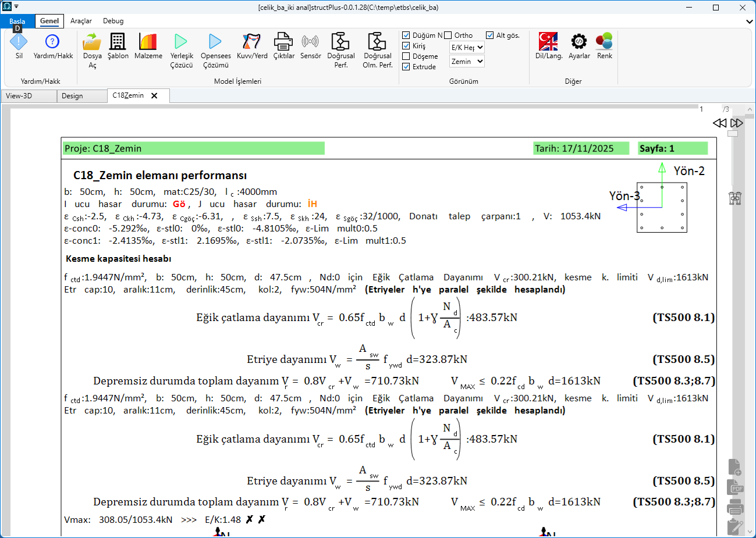Print report using printer icon
This screenshot has height=538, width=756.
click(x=735, y=507)
